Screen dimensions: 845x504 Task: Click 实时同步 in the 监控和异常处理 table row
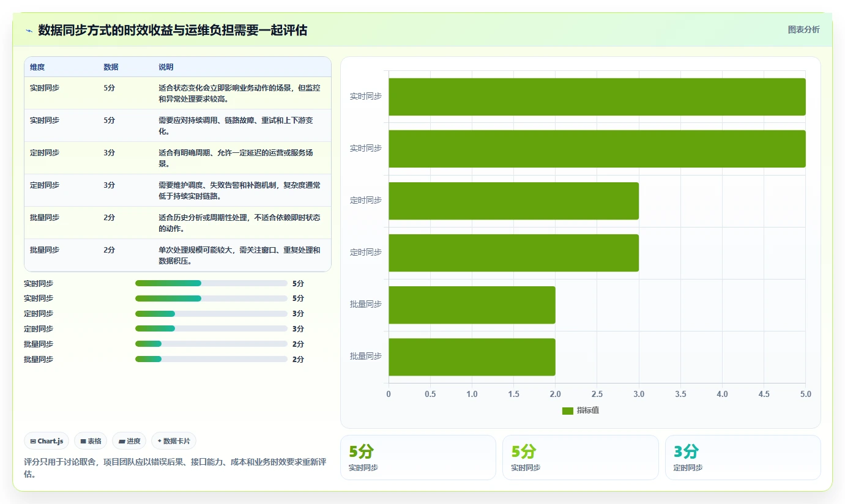click(x=45, y=88)
